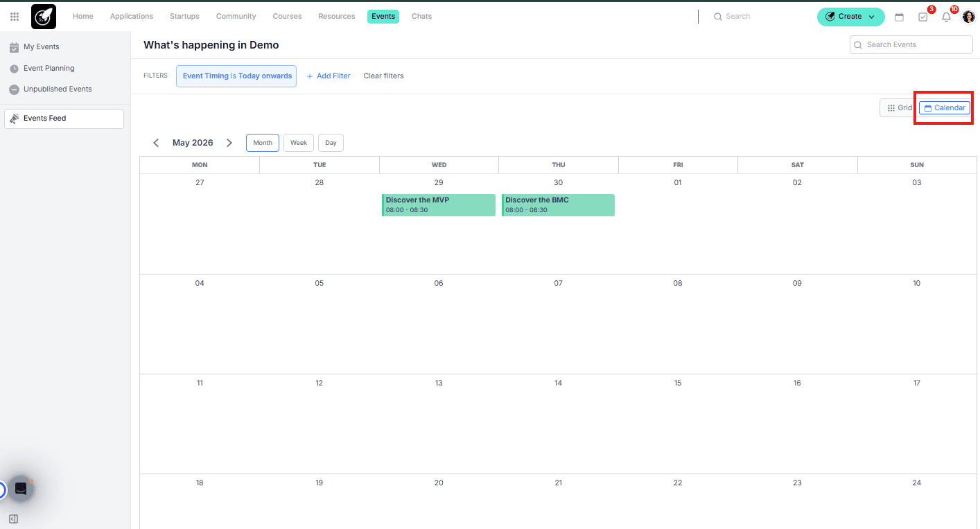Collapse the sidebar panel icon
Screen dimensions: 980x529
click(13, 519)
